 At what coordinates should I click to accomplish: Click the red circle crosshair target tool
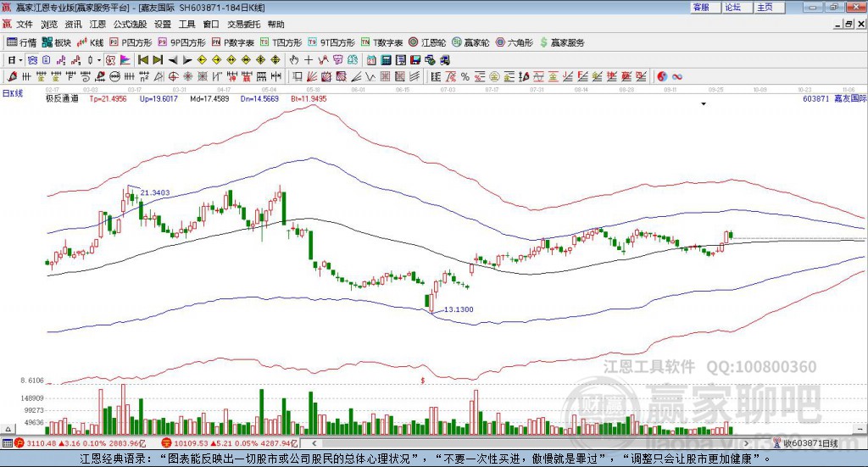click(173, 76)
